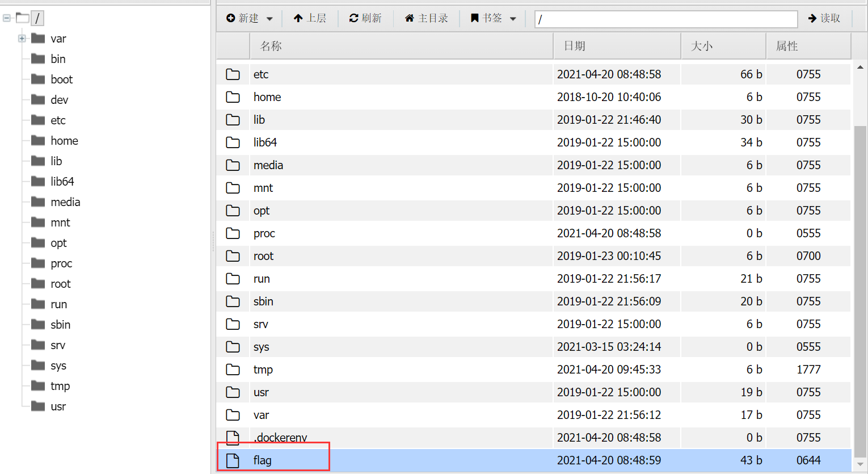This screenshot has height=474, width=868.
Task: Select var folder icon in tree
Action: click(x=38, y=38)
